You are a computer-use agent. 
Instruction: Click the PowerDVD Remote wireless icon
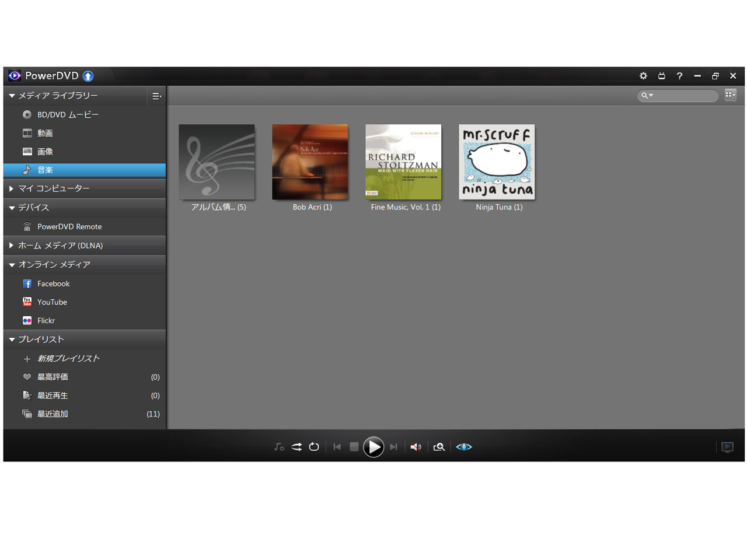click(27, 226)
